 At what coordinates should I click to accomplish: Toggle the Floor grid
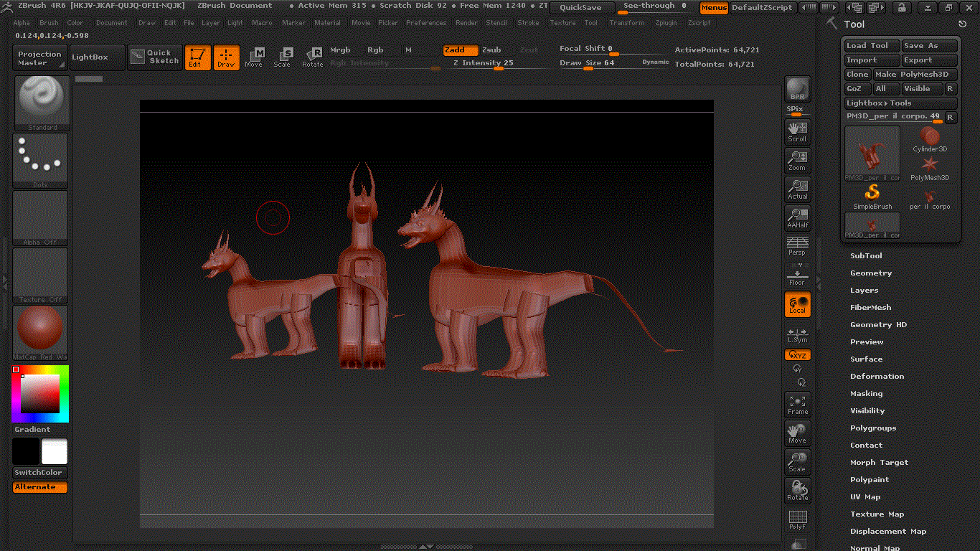pos(798,275)
